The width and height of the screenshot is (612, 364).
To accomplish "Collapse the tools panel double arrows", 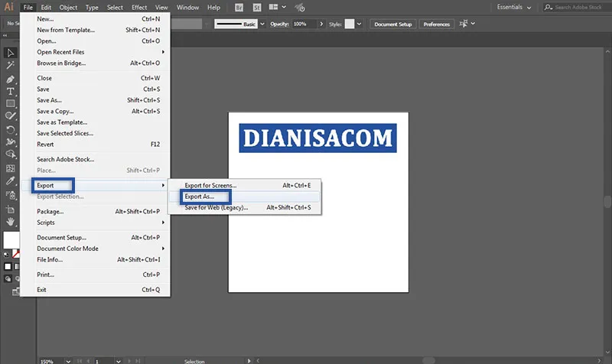I will [x=5, y=35].
